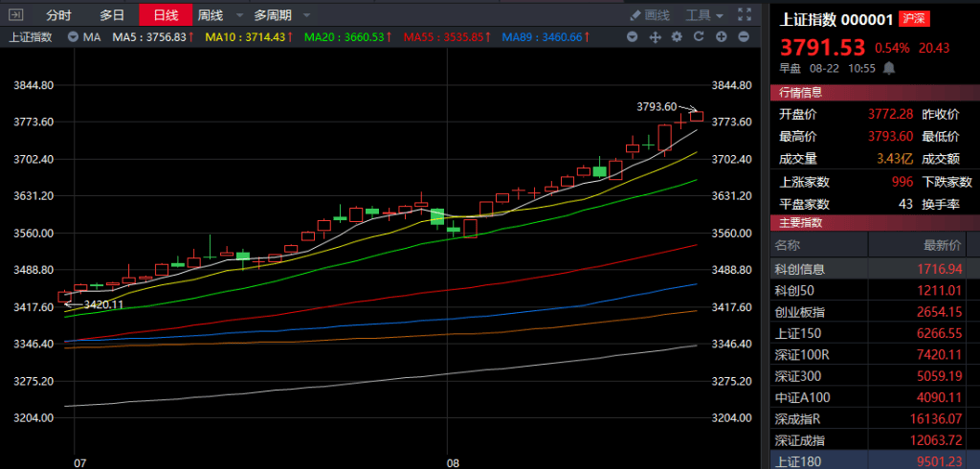
Task: Click the 上证指数 label above the chart
Action: point(30,37)
